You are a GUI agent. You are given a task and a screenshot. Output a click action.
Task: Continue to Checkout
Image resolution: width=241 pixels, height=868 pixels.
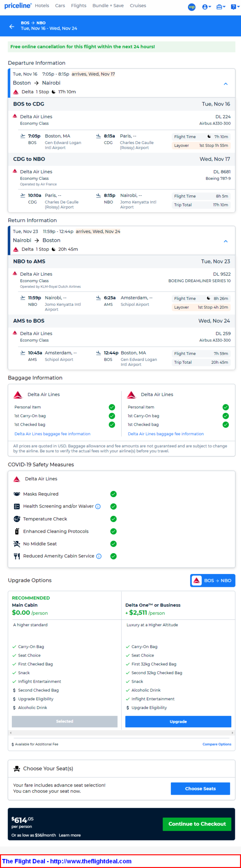click(197, 824)
